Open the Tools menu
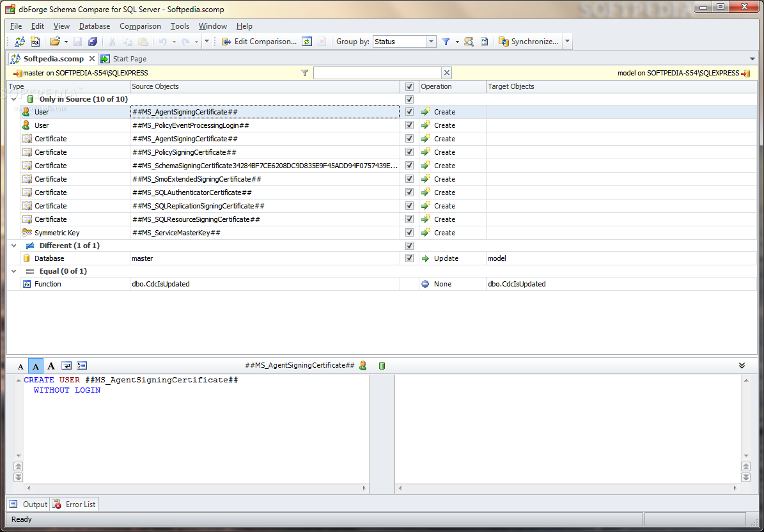 click(180, 26)
